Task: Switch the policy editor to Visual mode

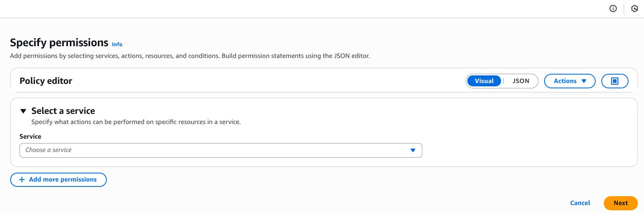Action: click(484, 81)
